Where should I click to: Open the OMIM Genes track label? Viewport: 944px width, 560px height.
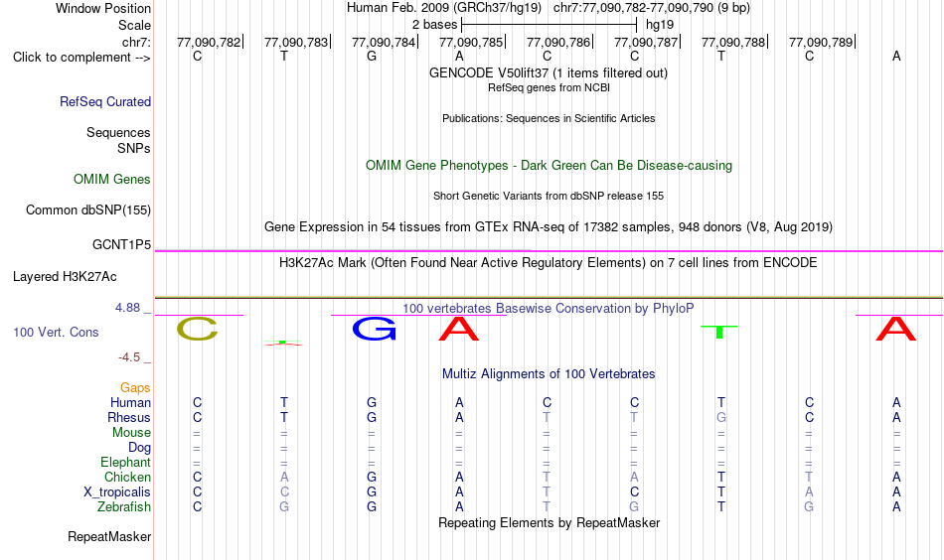click(x=112, y=180)
